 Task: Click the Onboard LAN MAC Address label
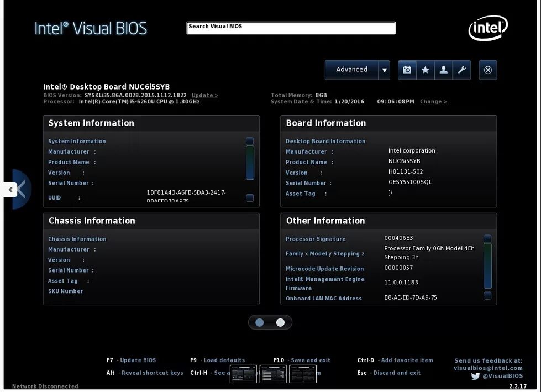click(x=324, y=299)
